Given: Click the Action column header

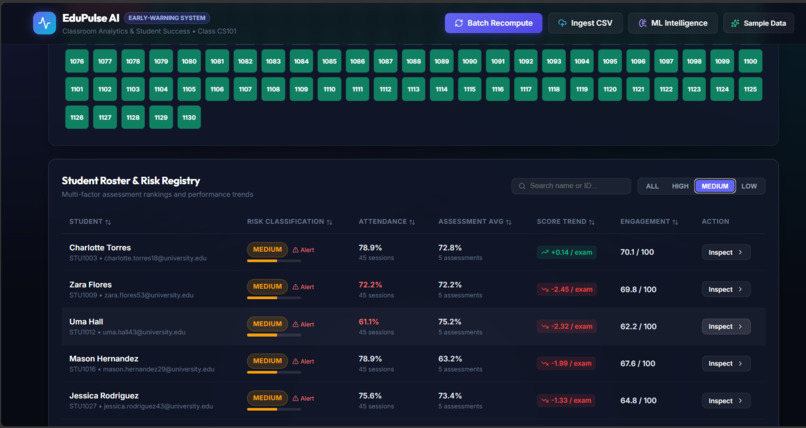Looking at the screenshot, I should coord(716,221).
